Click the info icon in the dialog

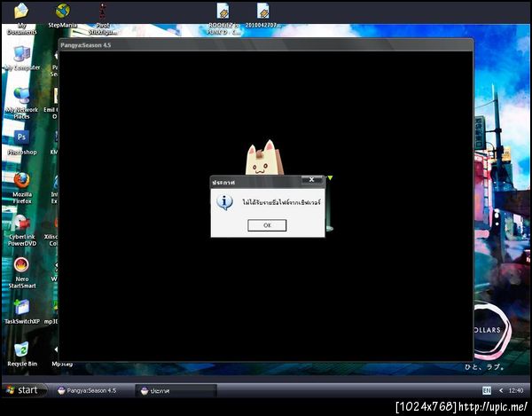[x=224, y=202]
